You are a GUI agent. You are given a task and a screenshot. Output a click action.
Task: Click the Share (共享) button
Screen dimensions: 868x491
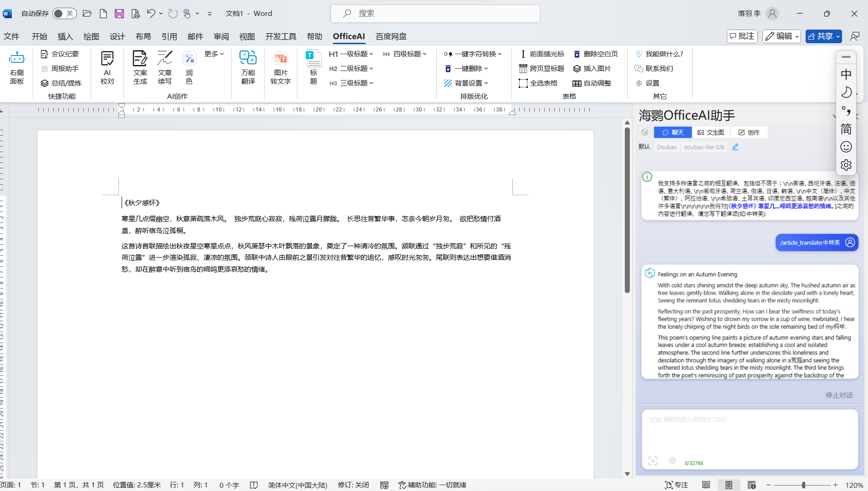pos(824,36)
